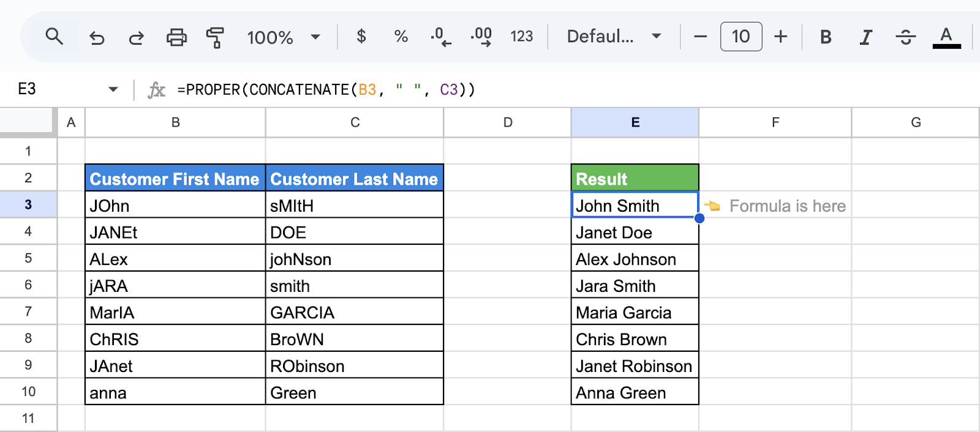
Task: Select the cell containing GARCIA
Action: [355, 312]
